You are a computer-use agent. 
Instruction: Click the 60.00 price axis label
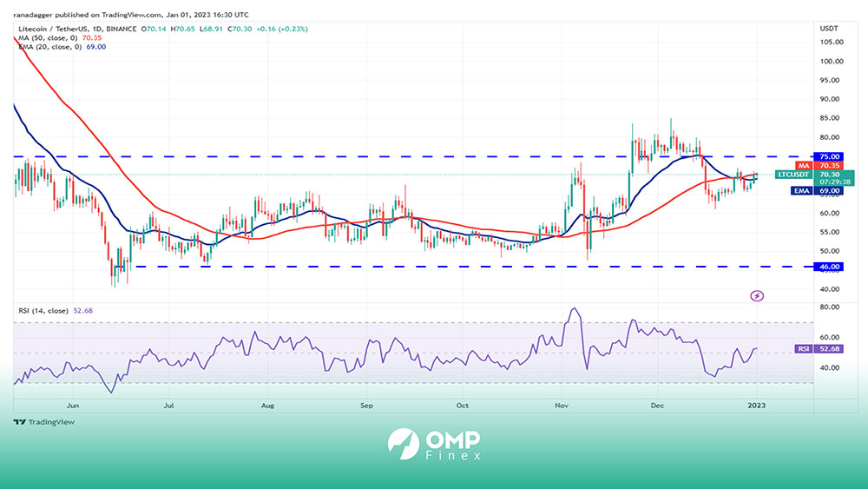point(830,213)
